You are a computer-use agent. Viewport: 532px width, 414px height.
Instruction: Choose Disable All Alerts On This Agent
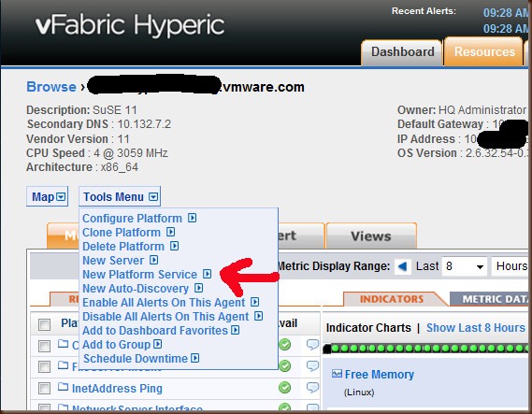point(165,316)
